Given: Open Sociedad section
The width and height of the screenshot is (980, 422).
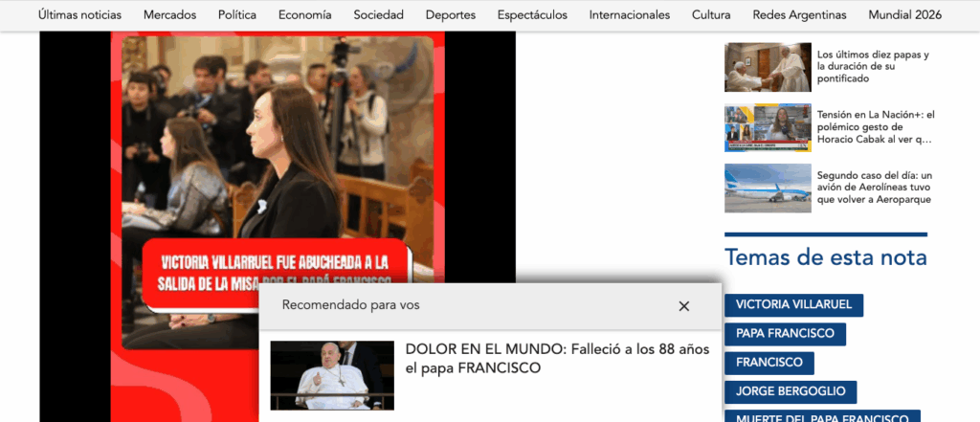Looking at the screenshot, I should click(379, 15).
